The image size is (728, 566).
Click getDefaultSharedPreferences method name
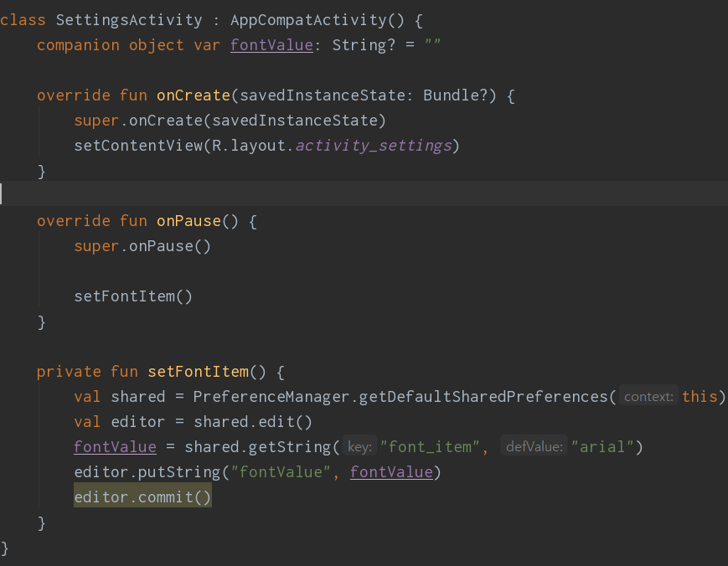click(483, 397)
